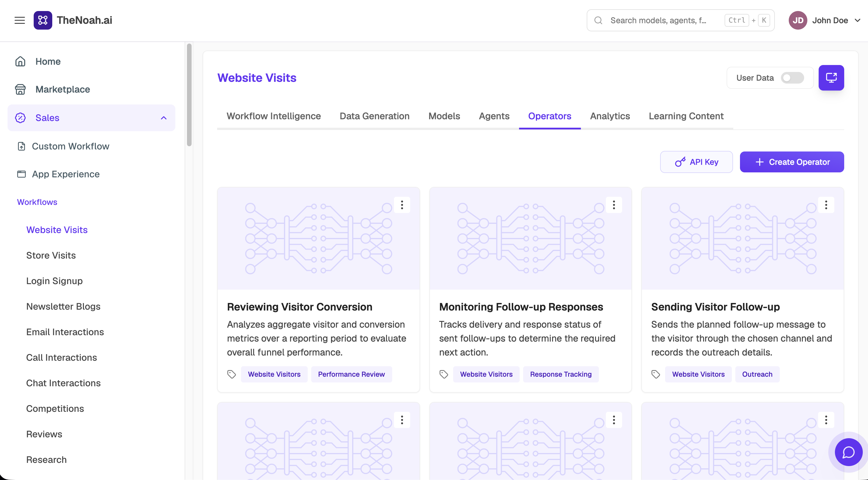Click the Outreach tag
Screen dimensions: 868x480
click(x=757, y=374)
